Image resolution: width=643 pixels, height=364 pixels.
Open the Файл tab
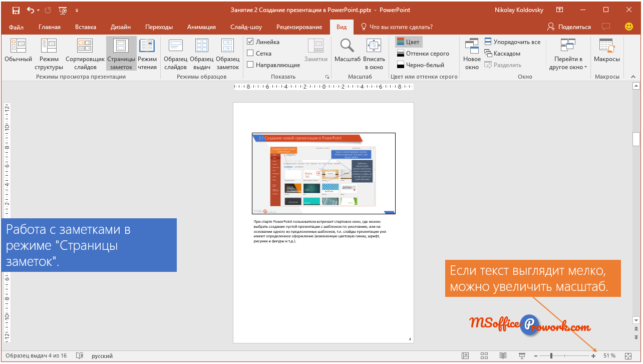[x=16, y=27]
